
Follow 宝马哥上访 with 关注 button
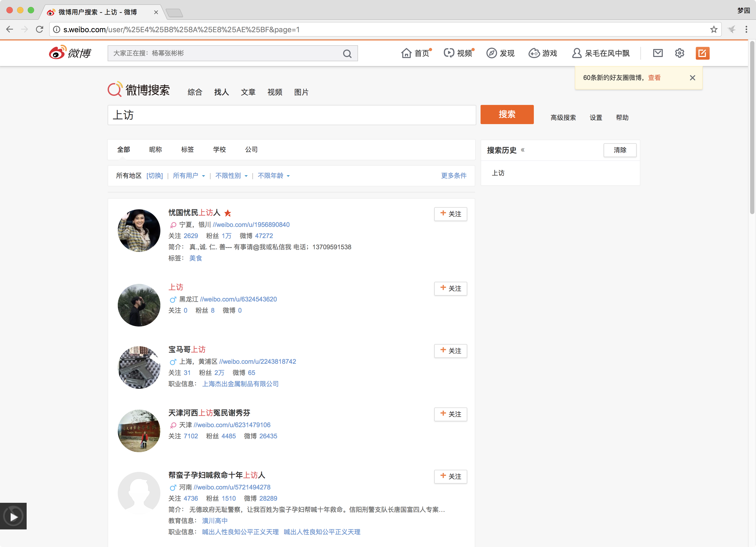(x=450, y=351)
